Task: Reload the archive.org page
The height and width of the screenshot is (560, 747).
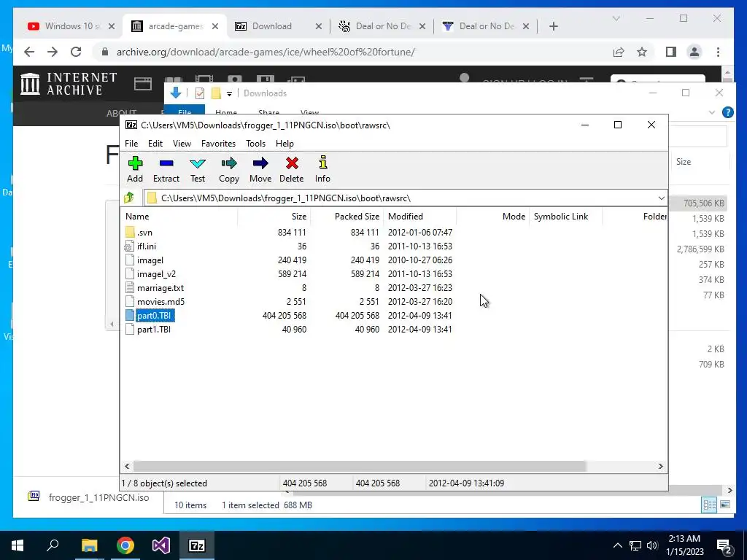Action: pyautogui.click(x=76, y=52)
